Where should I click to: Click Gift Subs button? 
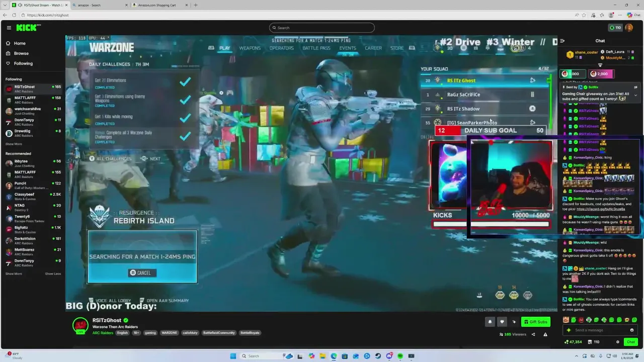tap(535, 322)
